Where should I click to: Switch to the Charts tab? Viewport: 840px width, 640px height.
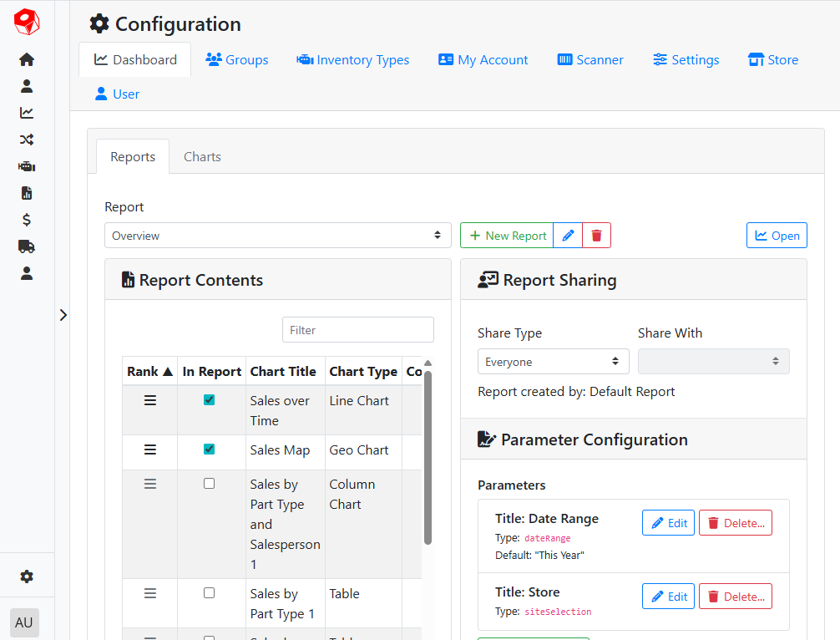click(202, 157)
